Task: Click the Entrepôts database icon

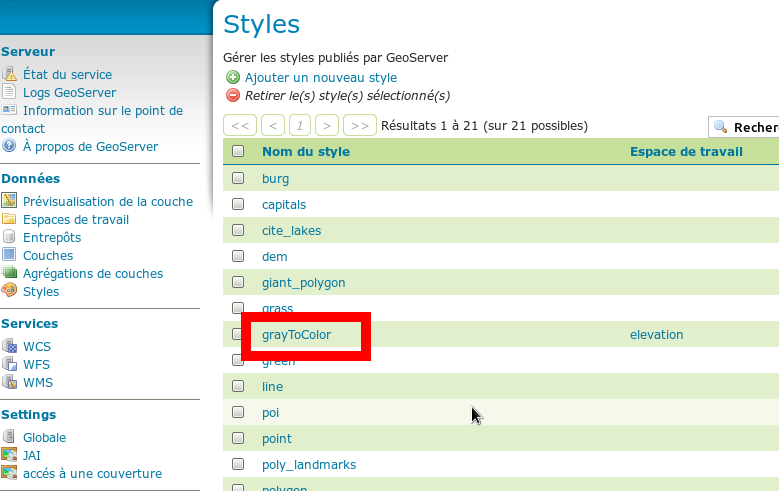Action: pyautogui.click(x=9, y=236)
